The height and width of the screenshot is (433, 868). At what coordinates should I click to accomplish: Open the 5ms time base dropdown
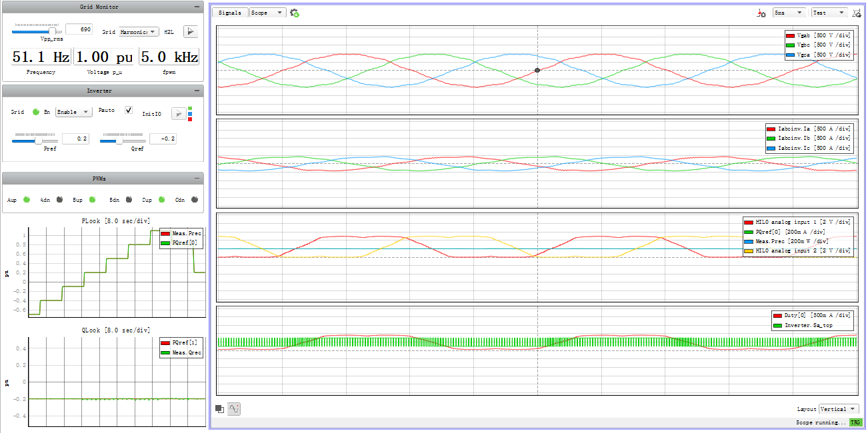pos(789,13)
